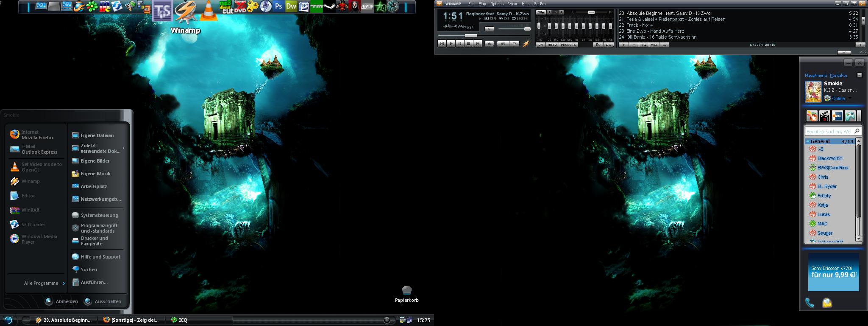
Task: Open the Papierkorb recycle bin
Action: coord(407,294)
